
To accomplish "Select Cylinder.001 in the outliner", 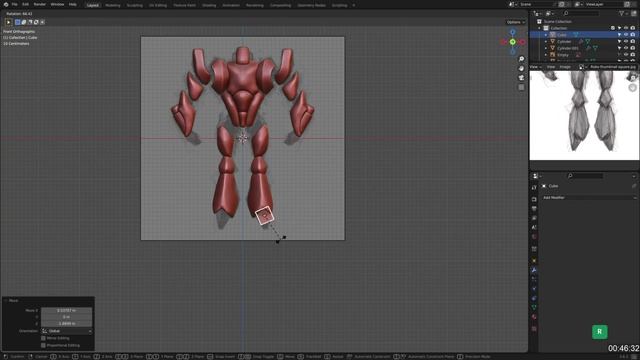I will [x=567, y=48].
